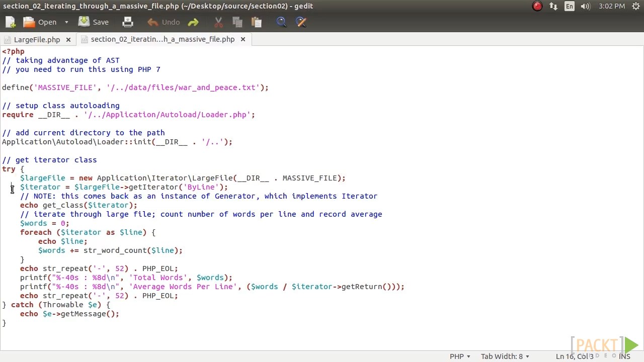The image size is (644, 362).
Task: Open Find and Replace icon
Action: 301,22
